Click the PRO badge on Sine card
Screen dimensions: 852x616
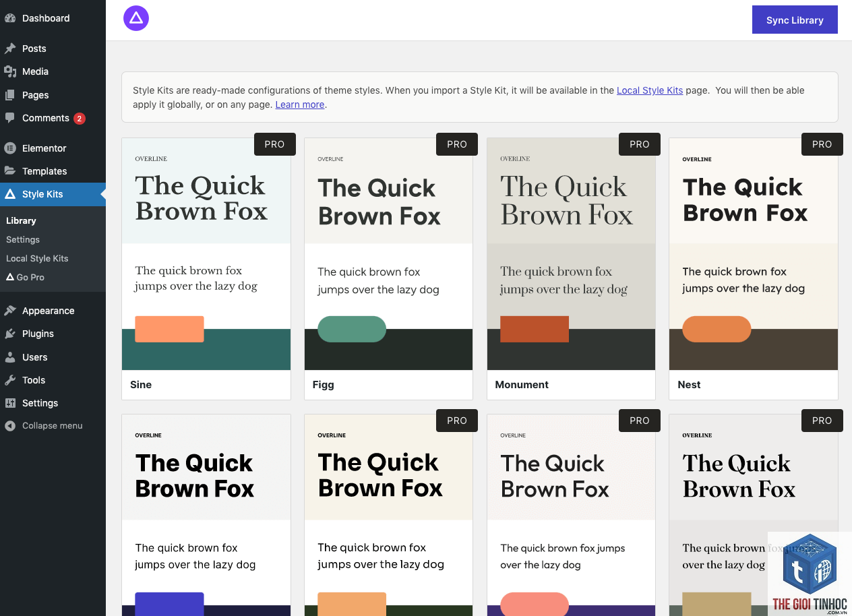(x=274, y=144)
